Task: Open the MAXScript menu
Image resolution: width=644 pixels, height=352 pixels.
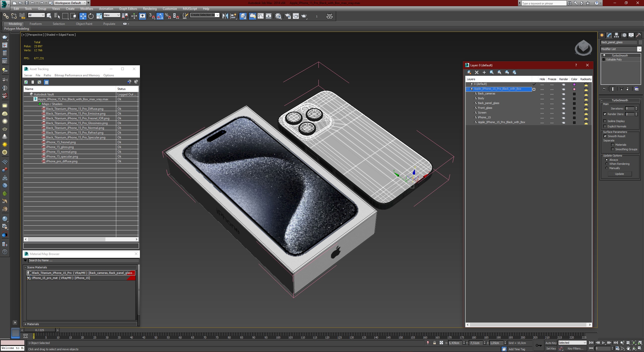Action: coord(190,9)
